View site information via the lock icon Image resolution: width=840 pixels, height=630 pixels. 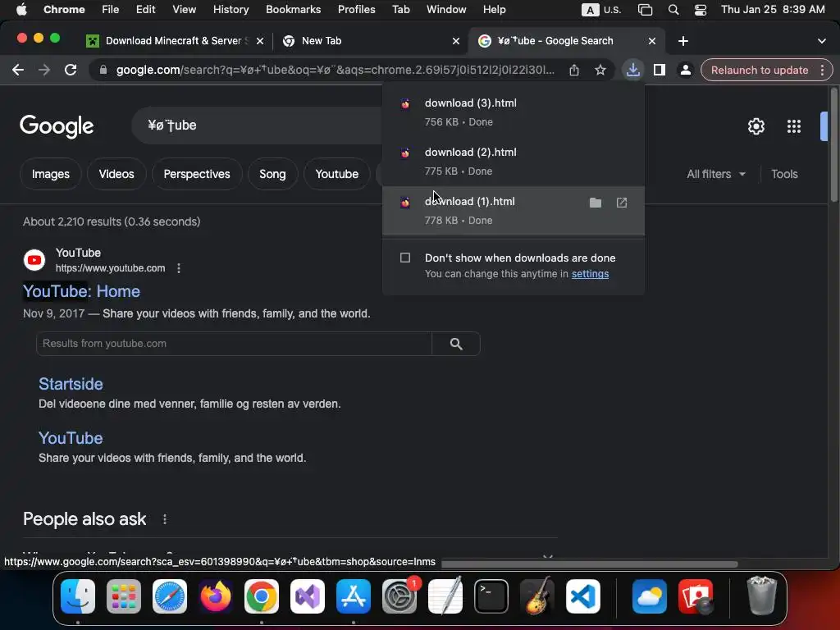[103, 71]
